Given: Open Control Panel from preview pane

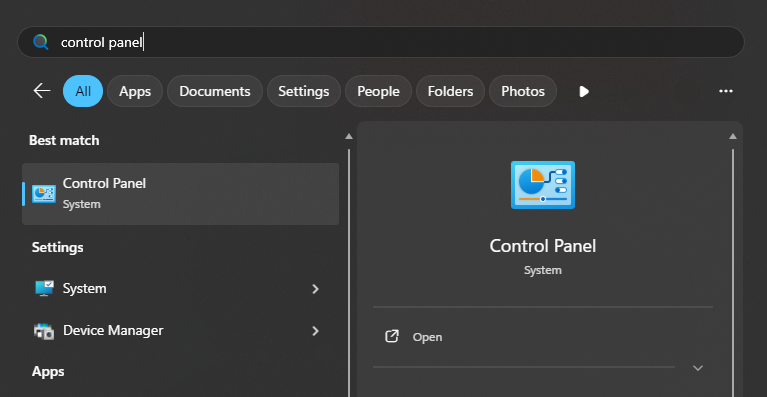Looking at the screenshot, I should pos(542,337).
